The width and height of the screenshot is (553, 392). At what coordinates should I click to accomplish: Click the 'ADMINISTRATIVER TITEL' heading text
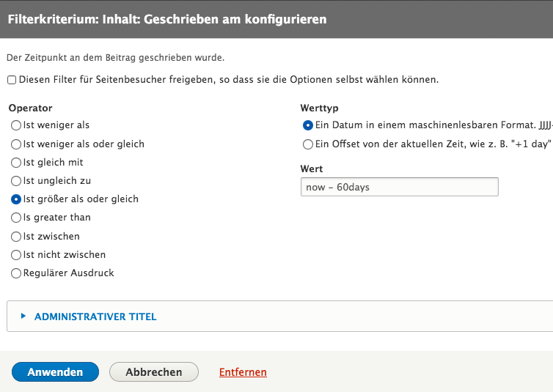pyautogui.click(x=95, y=317)
